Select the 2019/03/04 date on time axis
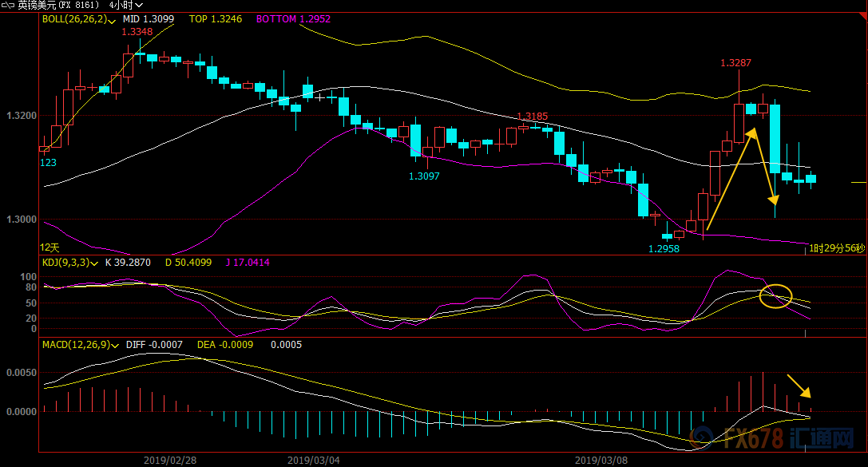The width and height of the screenshot is (868, 467). coord(313,460)
